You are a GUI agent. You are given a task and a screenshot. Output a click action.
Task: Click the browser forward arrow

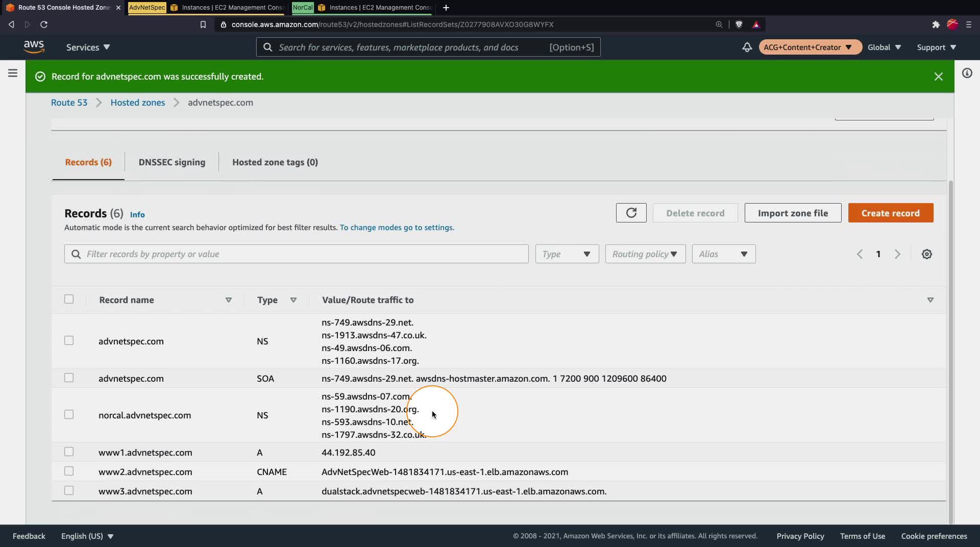tap(28, 24)
